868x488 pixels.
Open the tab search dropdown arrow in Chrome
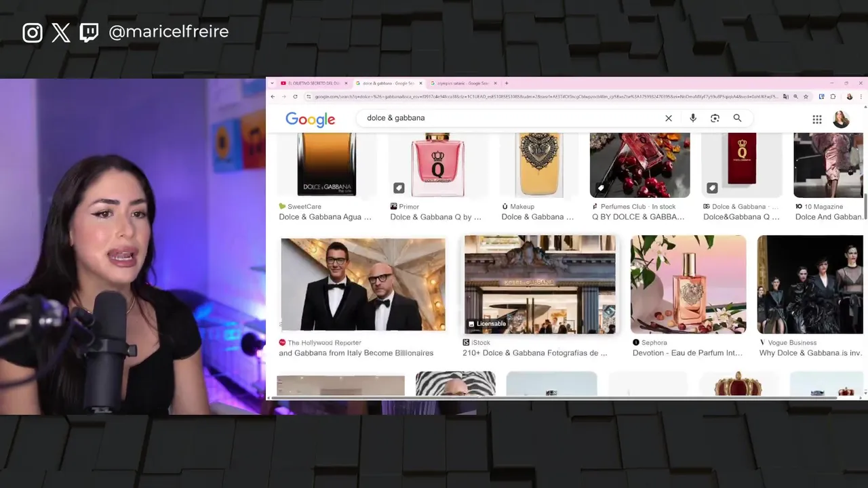point(273,83)
